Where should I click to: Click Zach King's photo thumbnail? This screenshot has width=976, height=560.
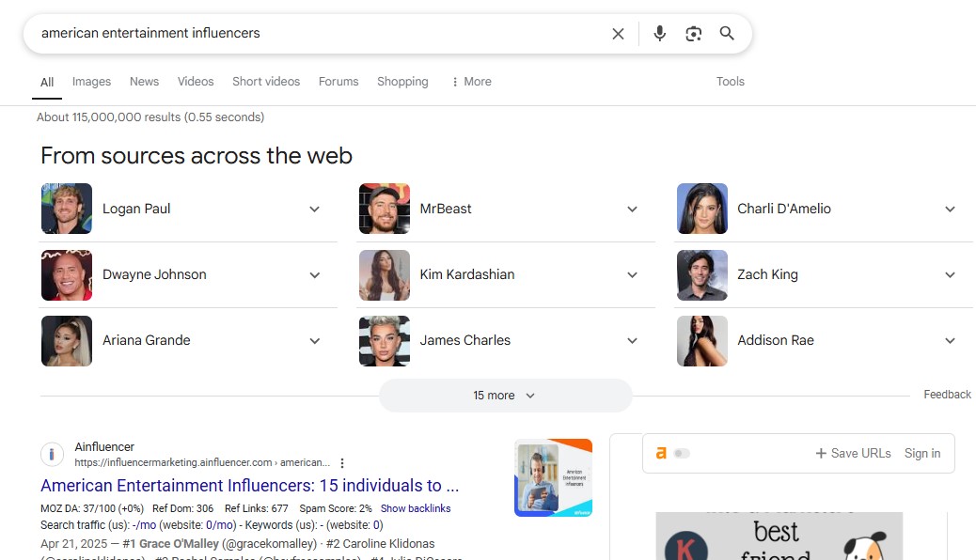(702, 275)
